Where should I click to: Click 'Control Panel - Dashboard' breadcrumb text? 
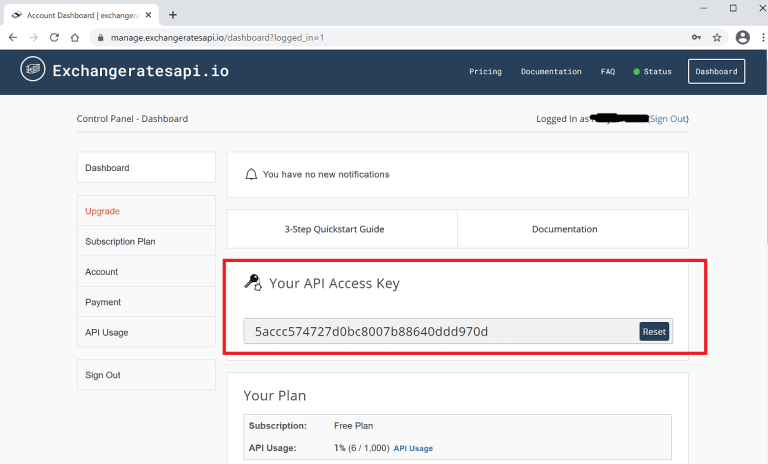tap(132, 119)
